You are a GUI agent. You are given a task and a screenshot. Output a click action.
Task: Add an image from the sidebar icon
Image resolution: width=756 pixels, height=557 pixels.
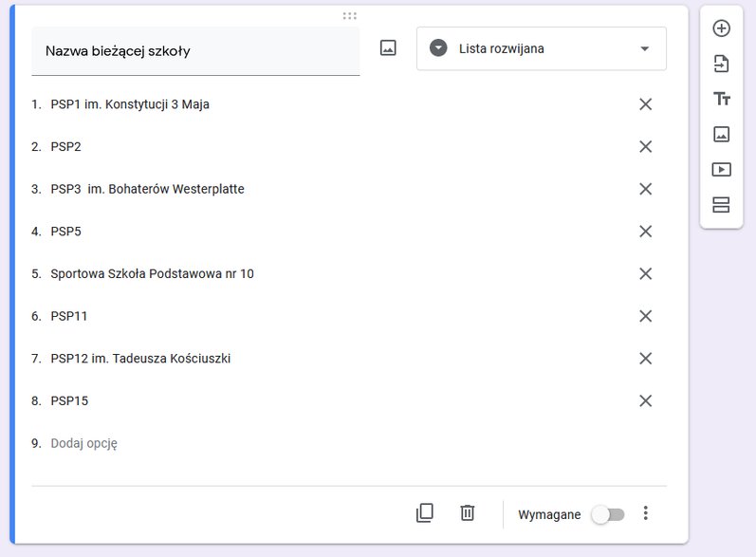(x=721, y=134)
